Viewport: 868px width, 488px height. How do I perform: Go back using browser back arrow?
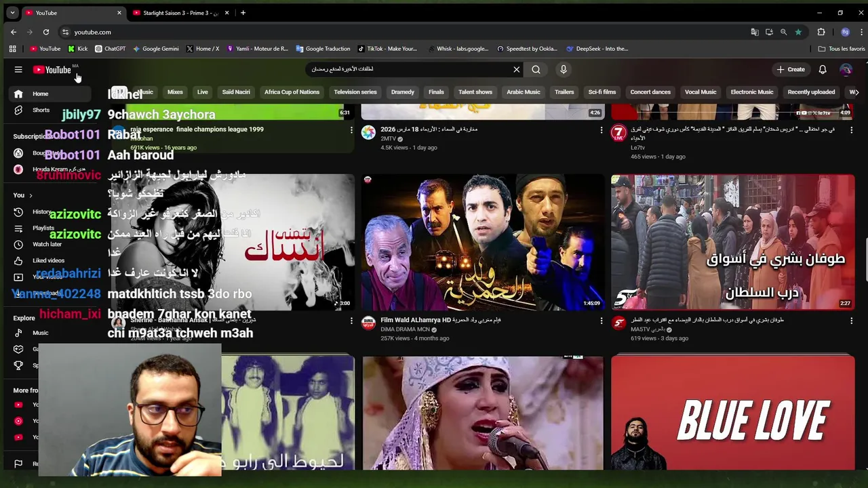[14, 32]
